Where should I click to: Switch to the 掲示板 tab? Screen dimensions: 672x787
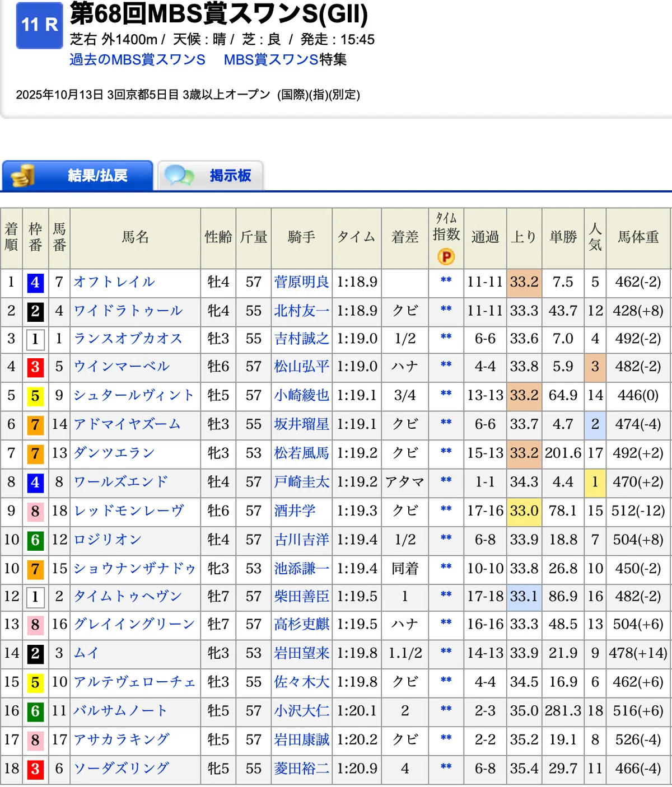point(211,176)
